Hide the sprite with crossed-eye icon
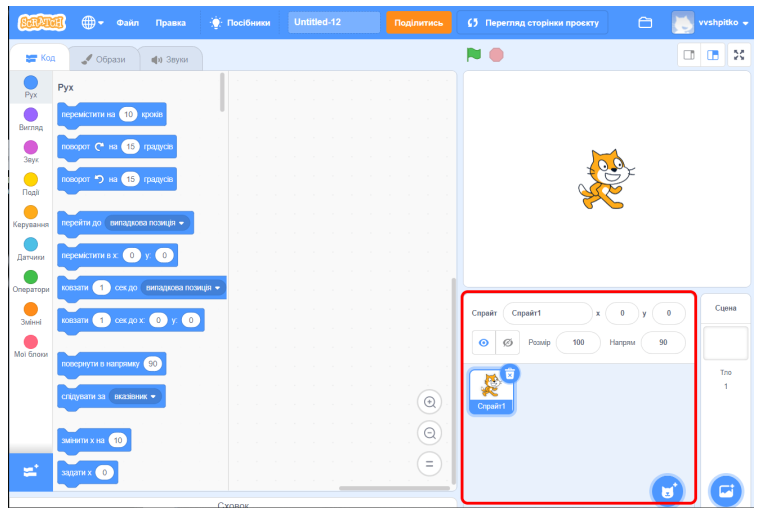 (x=507, y=342)
